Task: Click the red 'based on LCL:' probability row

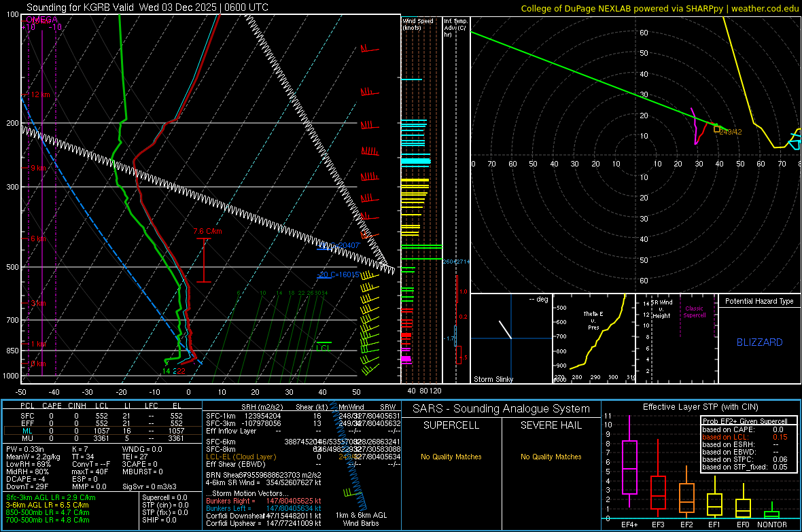Action: point(745,437)
